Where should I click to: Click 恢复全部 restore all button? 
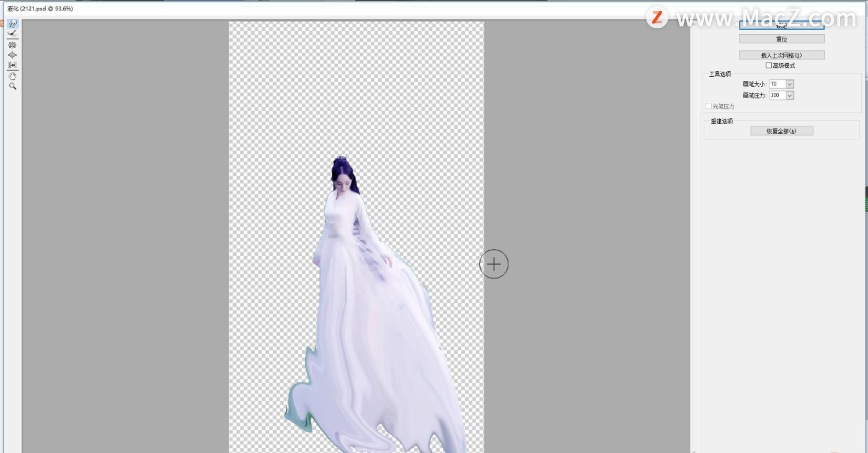(x=781, y=131)
